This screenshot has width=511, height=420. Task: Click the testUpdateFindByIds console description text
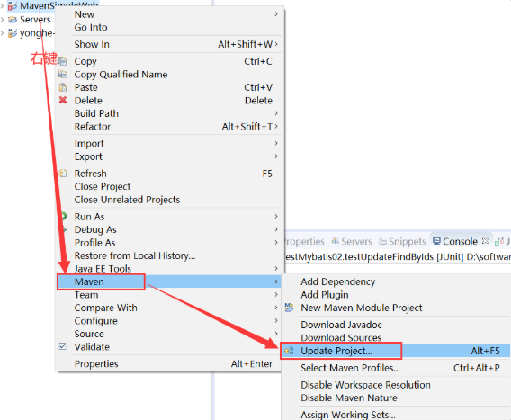tap(398, 256)
